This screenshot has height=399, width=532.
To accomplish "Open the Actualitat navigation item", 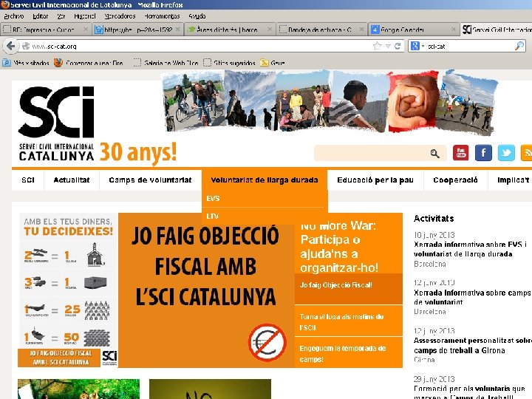I will pyautogui.click(x=72, y=180).
